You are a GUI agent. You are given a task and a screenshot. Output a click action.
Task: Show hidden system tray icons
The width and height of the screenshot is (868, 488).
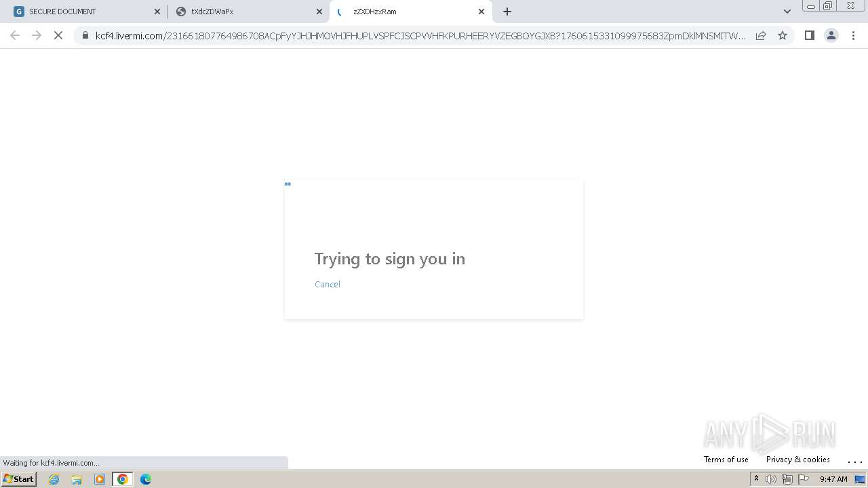tap(756, 479)
